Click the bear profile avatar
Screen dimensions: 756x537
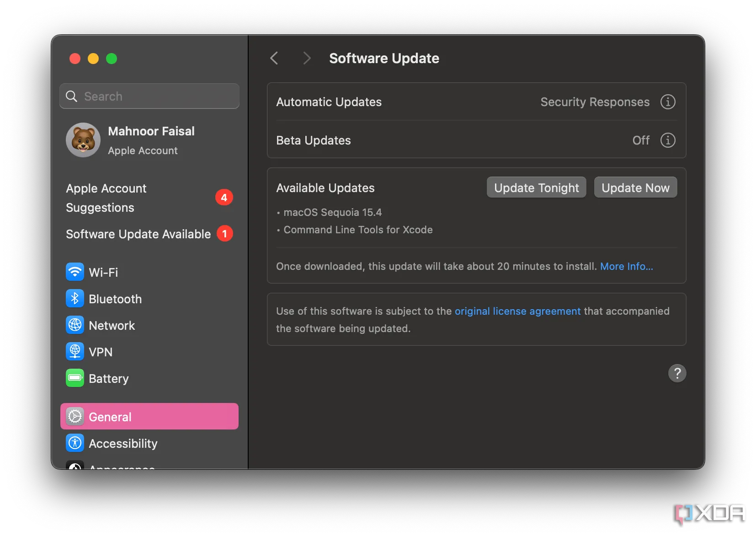point(83,140)
